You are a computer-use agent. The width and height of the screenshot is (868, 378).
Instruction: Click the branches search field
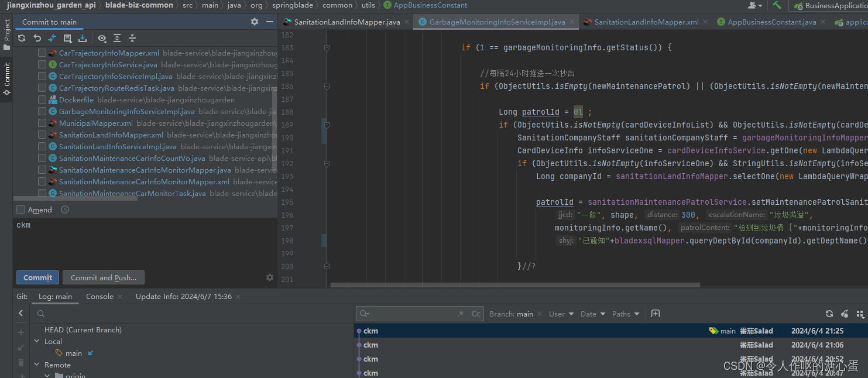190,314
